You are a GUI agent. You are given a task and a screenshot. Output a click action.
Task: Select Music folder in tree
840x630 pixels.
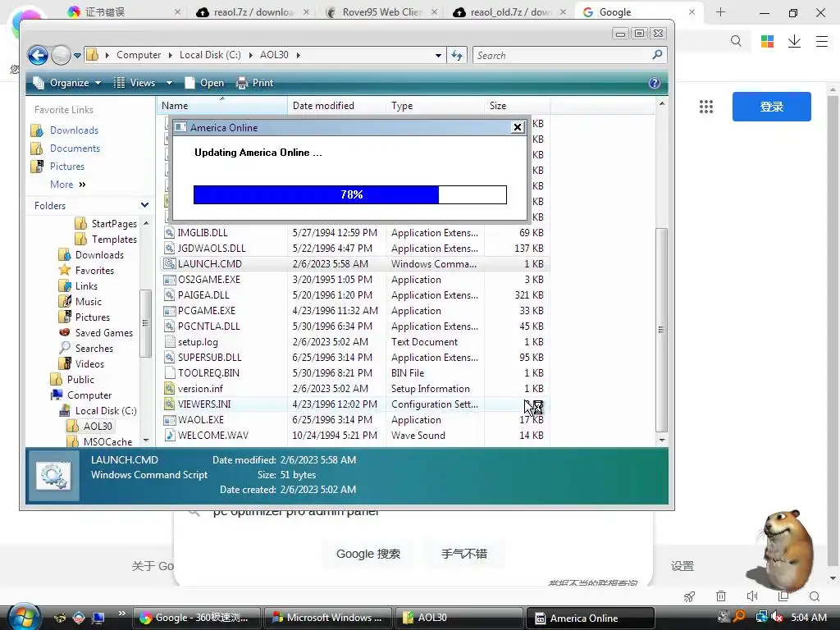click(88, 302)
